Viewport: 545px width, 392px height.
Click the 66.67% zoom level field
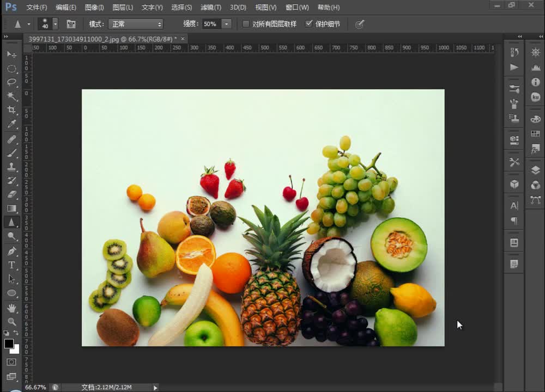click(x=36, y=387)
